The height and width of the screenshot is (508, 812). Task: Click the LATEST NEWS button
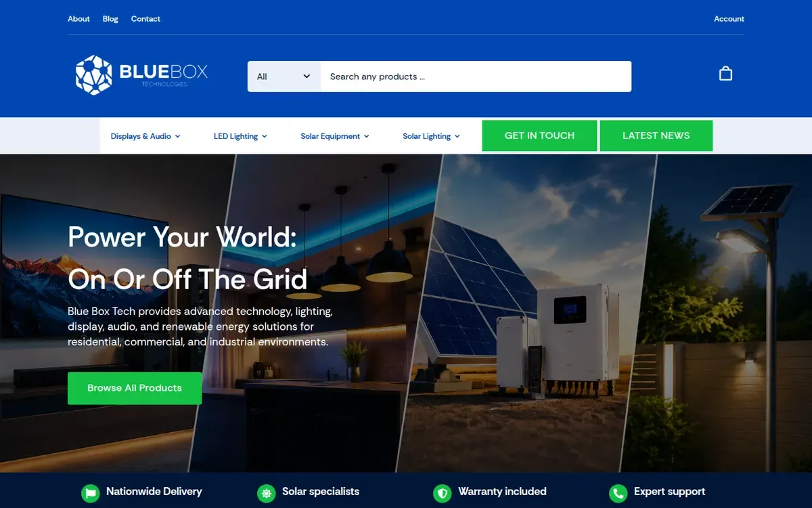656,135
